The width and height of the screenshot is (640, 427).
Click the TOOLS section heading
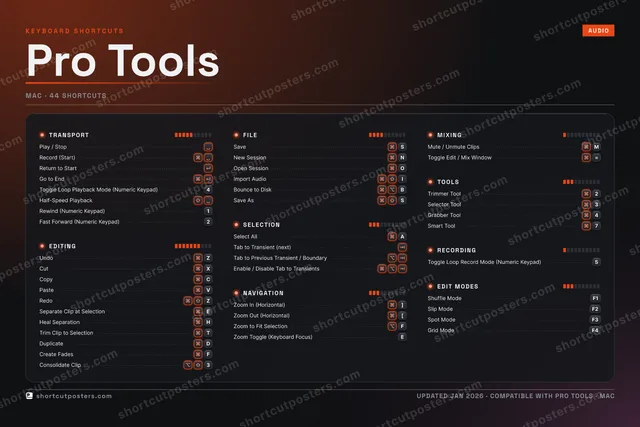(x=448, y=182)
